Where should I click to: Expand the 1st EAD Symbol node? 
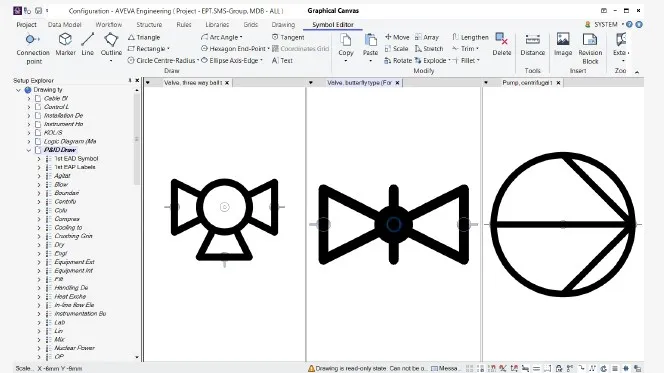click(x=39, y=158)
